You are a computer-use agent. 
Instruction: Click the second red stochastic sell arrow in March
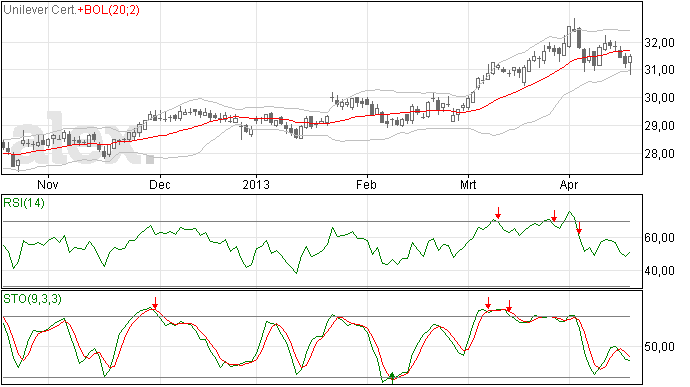pos(509,306)
